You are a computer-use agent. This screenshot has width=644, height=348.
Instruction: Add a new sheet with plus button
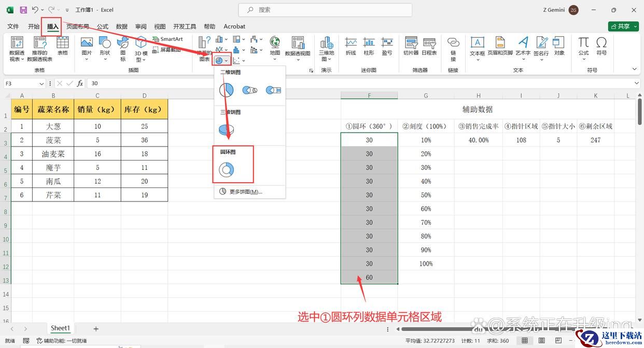click(x=95, y=328)
